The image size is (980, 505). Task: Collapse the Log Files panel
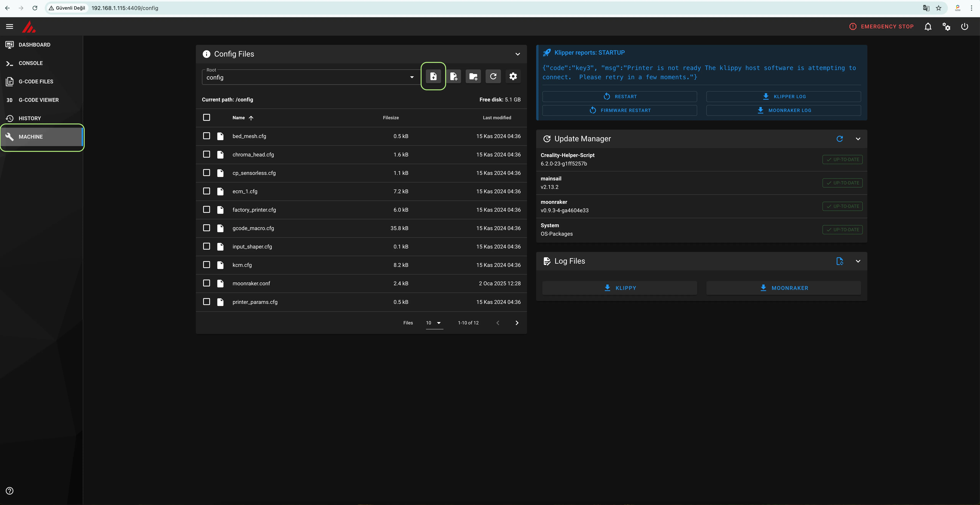pyautogui.click(x=858, y=261)
